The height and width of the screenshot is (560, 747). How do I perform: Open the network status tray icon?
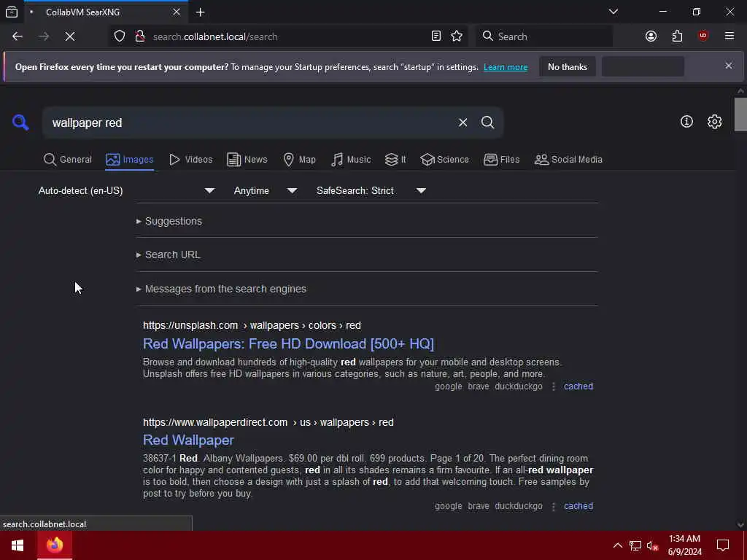pyautogui.click(x=635, y=545)
